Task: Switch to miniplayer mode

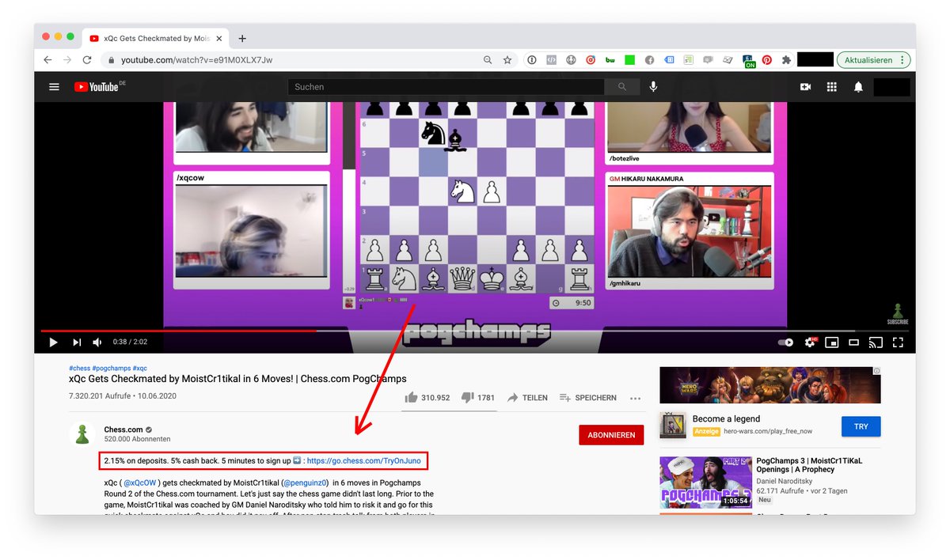Action: click(832, 342)
